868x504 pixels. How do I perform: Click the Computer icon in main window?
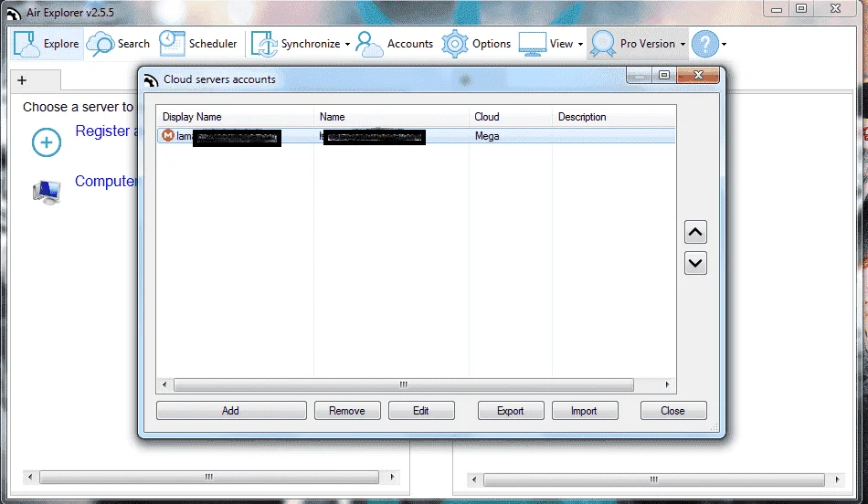pos(47,192)
